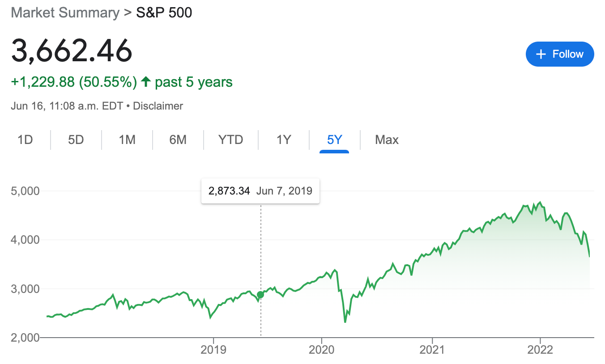Click the 2,873.34 Jun 7, 2019 tooltip
This screenshot has height=364, width=605.
260,191
